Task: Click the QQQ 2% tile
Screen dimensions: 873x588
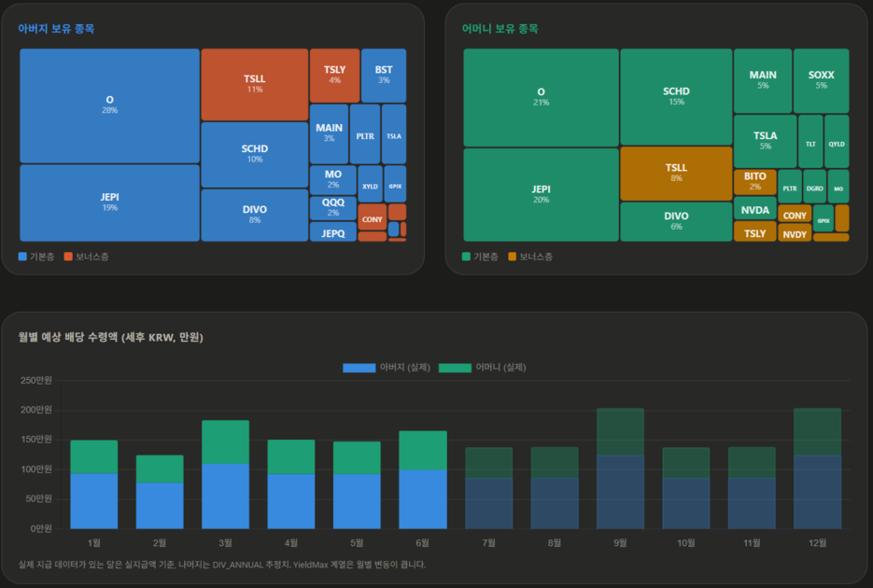Action: (x=333, y=208)
